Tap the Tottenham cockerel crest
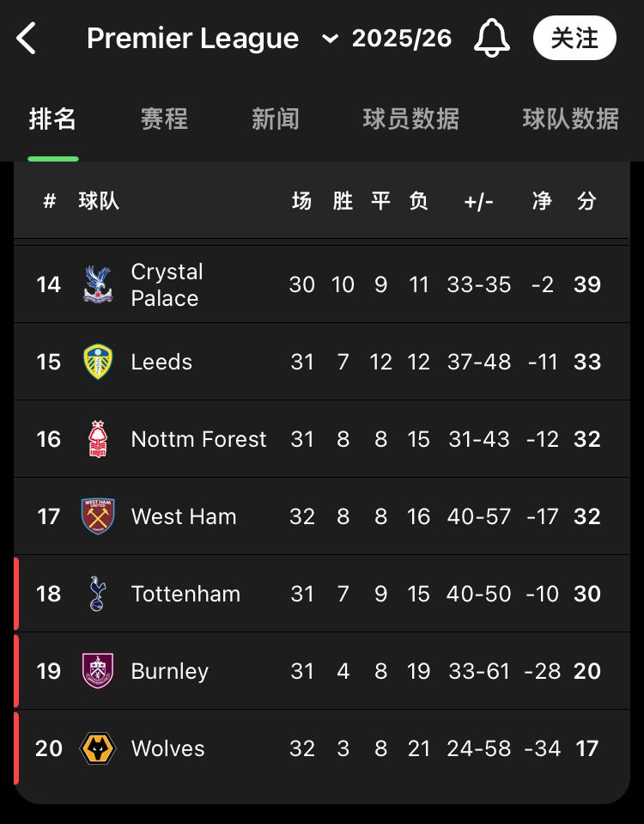 pos(98,594)
